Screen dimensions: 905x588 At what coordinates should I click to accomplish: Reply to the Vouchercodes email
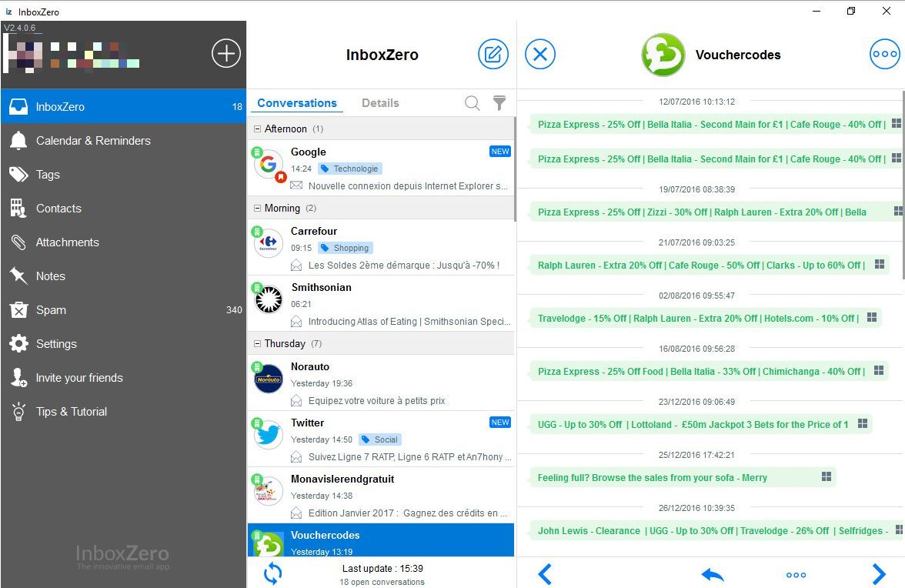coord(713,575)
